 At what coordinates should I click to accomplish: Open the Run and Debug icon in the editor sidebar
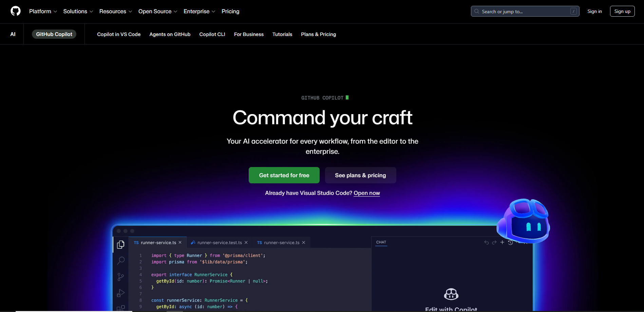point(121,293)
